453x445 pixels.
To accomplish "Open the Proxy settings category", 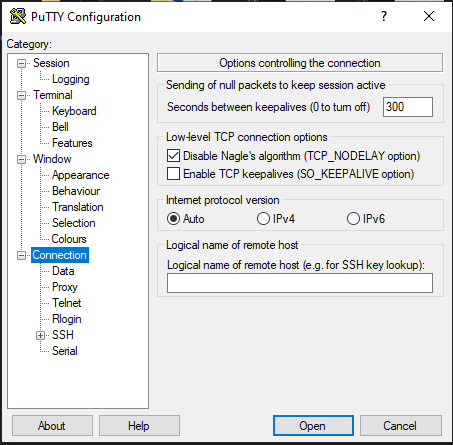I will click(65, 287).
